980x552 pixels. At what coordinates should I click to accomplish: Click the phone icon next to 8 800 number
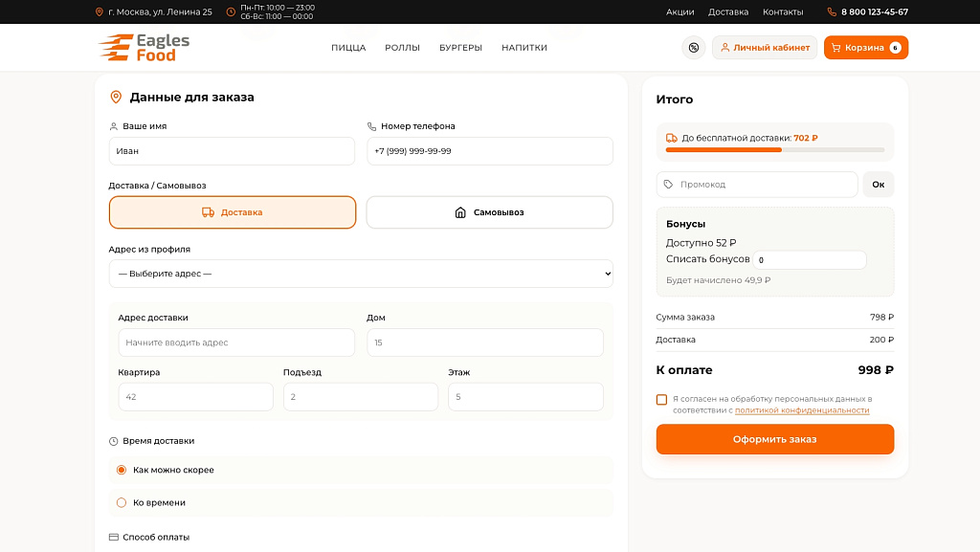tap(832, 11)
